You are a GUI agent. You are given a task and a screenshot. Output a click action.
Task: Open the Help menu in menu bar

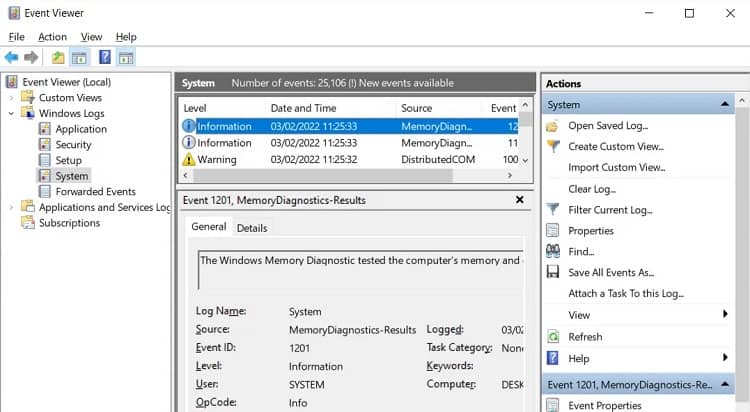pos(126,37)
